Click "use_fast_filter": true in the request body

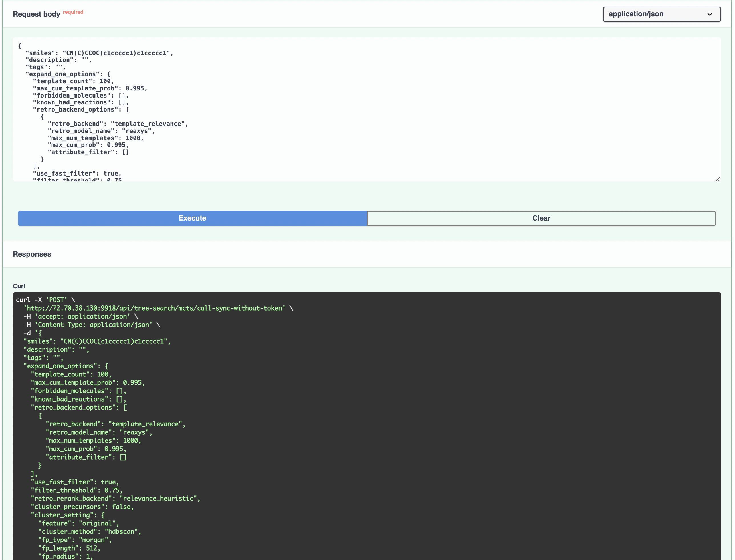click(x=77, y=173)
